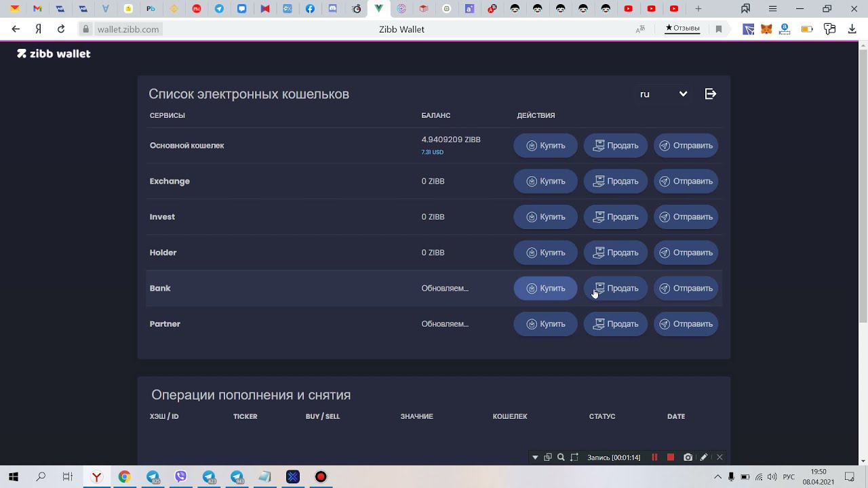Click the 7.31 USD value

click(x=432, y=152)
